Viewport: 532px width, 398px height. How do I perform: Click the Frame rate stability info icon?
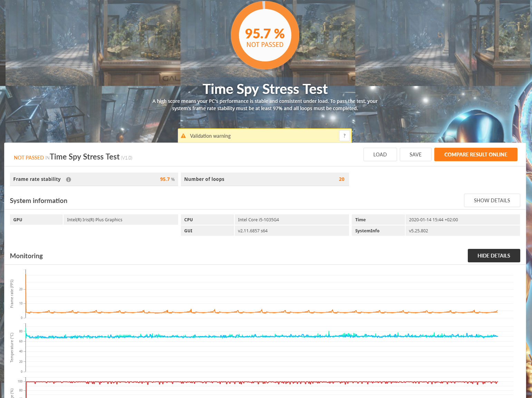pos(68,179)
